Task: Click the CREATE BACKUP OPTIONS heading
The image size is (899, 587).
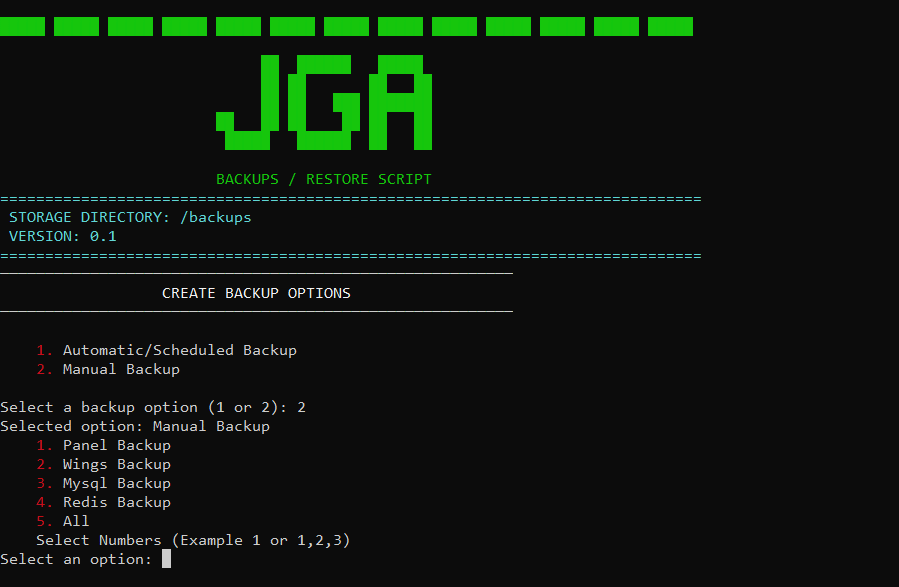Action: [256, 293]
